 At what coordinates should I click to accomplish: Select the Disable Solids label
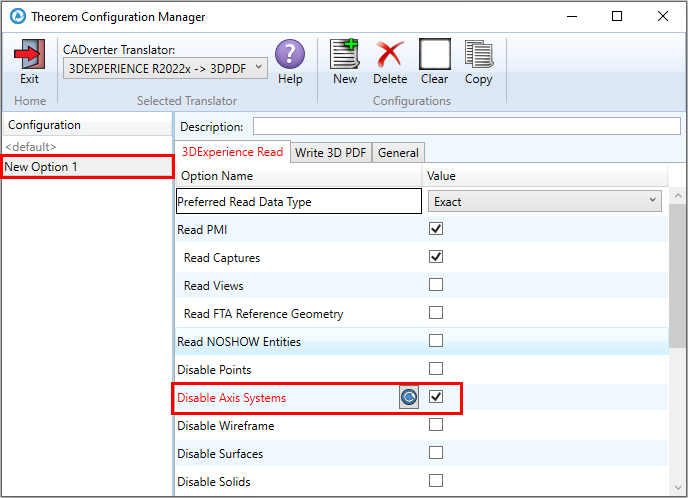pyautogui.click(x=214, y=482)
